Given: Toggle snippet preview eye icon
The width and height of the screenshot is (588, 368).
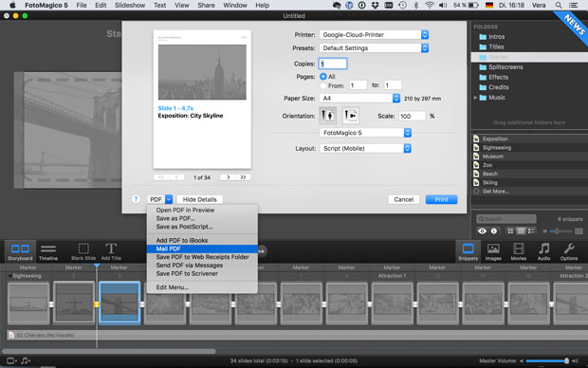Looking at the screenshot, I should (482, 231).
